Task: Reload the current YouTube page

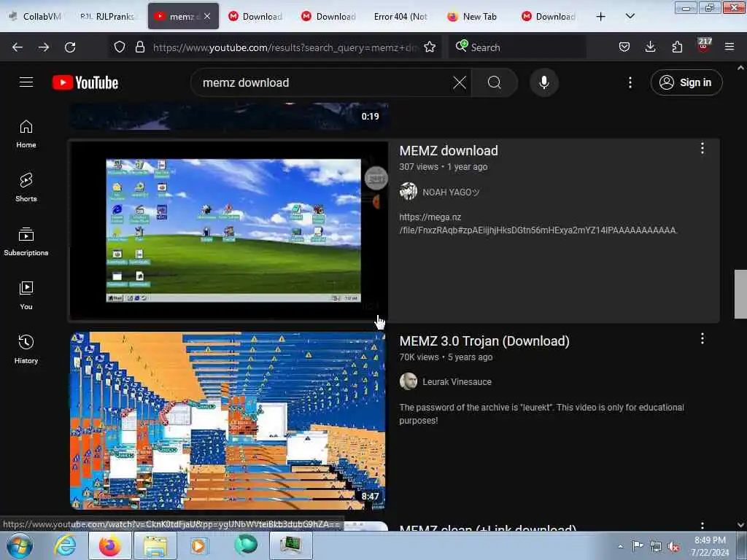Action: click(70, 47)
